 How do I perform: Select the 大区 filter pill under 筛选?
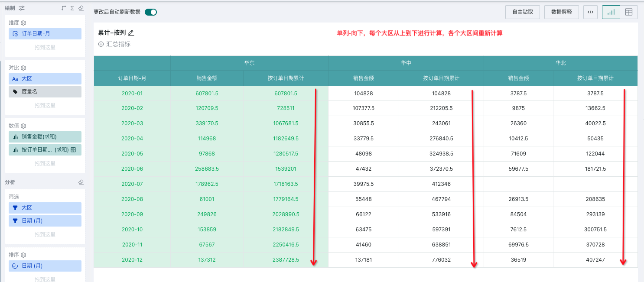(x=45, y=208)
